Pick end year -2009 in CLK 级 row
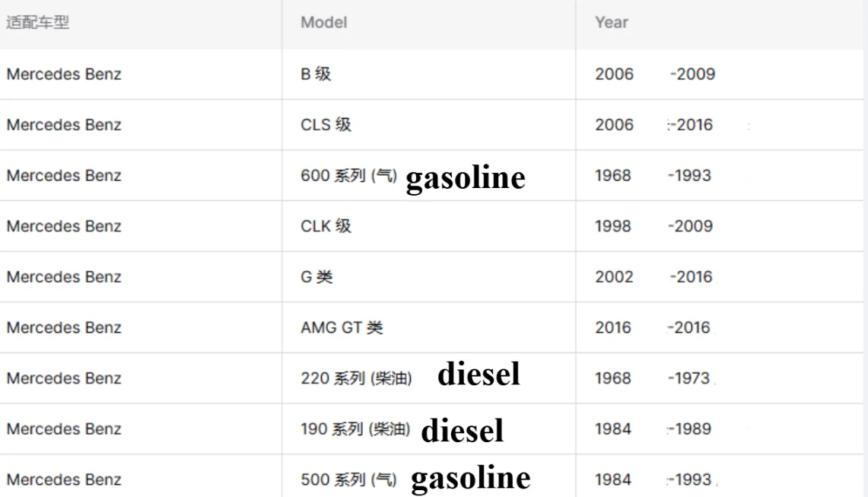The image size is (868, 497). click(690, 226)
